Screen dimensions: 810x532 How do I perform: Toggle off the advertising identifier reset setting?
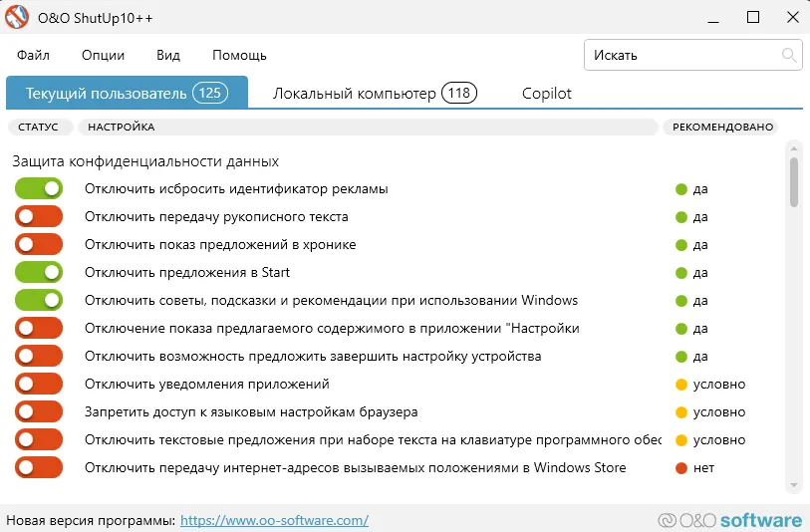[x=39, y=188]
